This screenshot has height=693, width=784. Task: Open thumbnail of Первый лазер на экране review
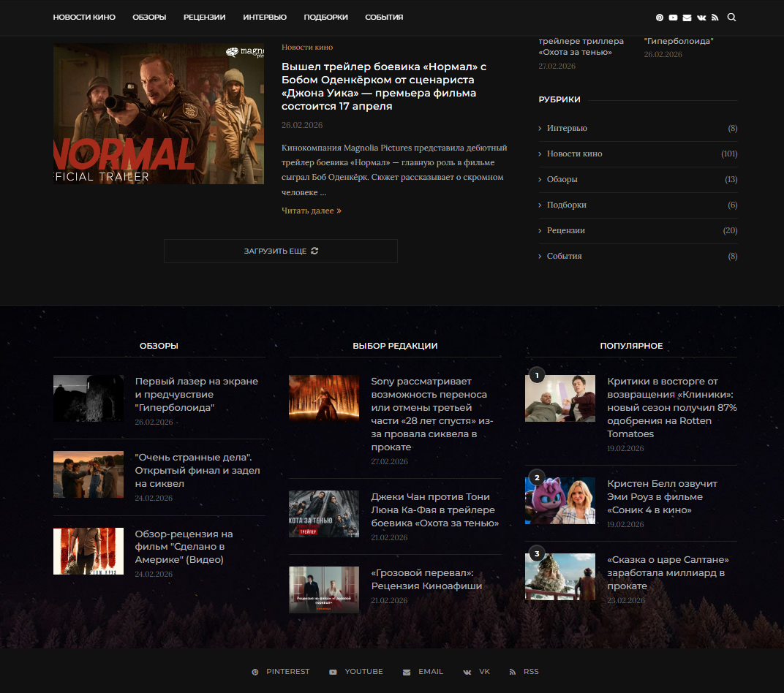88,398
